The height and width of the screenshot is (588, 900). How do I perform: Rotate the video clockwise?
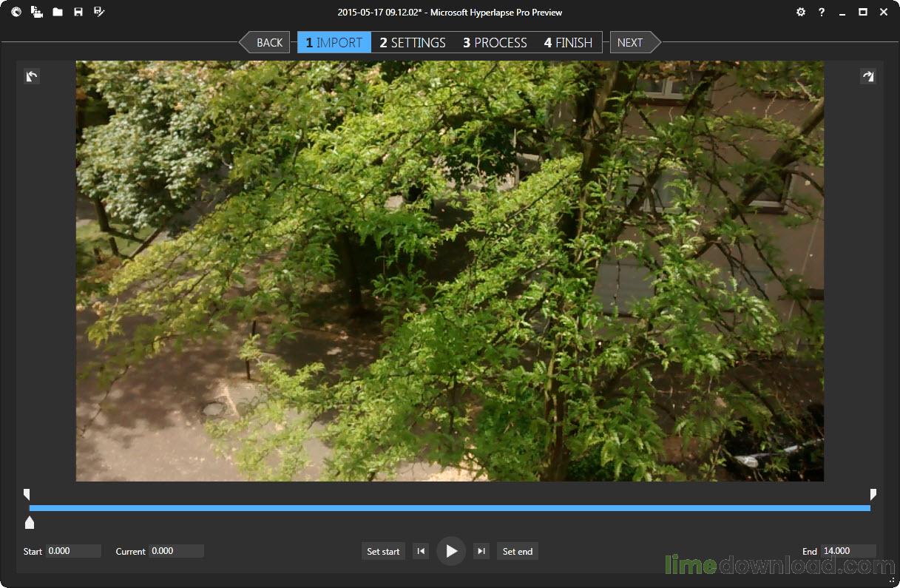[x=868, y=76]
